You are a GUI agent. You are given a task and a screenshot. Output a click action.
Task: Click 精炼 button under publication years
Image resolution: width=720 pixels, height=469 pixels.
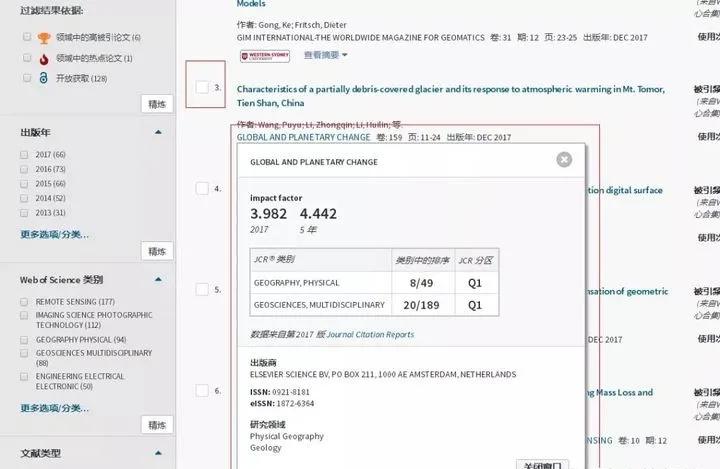coord(157,251)
